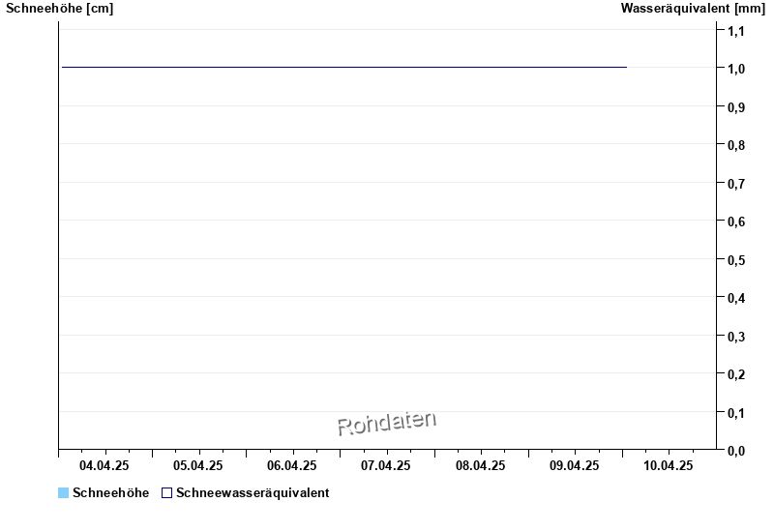Select the 10.04.25 date label

pos(669,466)
